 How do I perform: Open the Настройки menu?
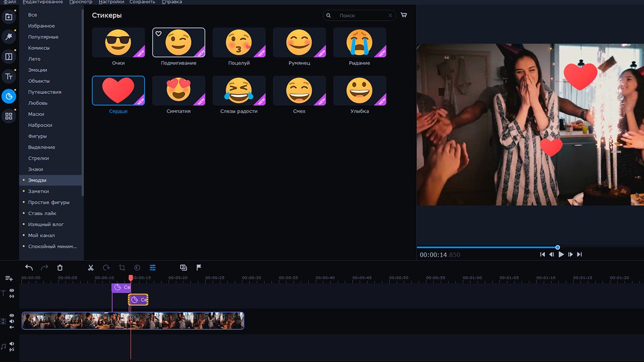tap(111, 2)
